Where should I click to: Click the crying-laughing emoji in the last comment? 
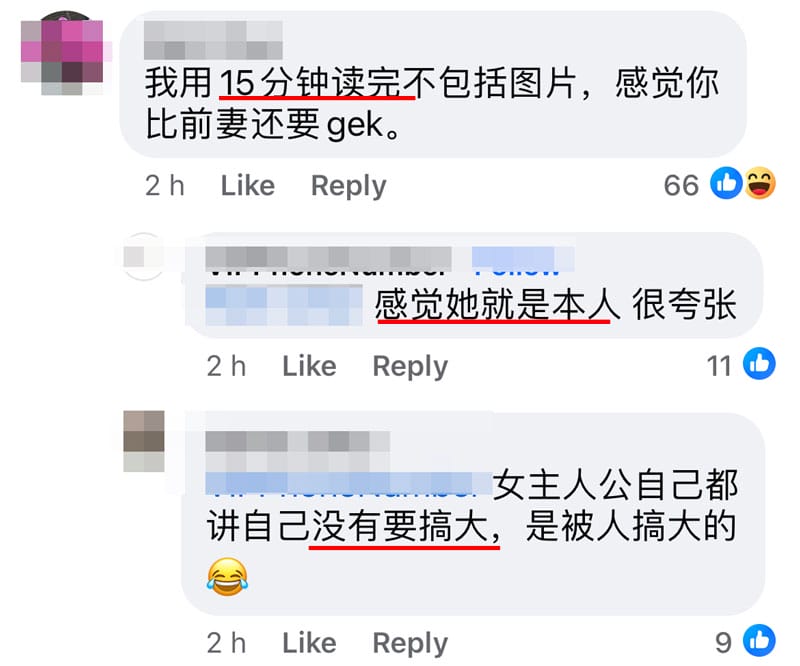[x=228, y=576]
